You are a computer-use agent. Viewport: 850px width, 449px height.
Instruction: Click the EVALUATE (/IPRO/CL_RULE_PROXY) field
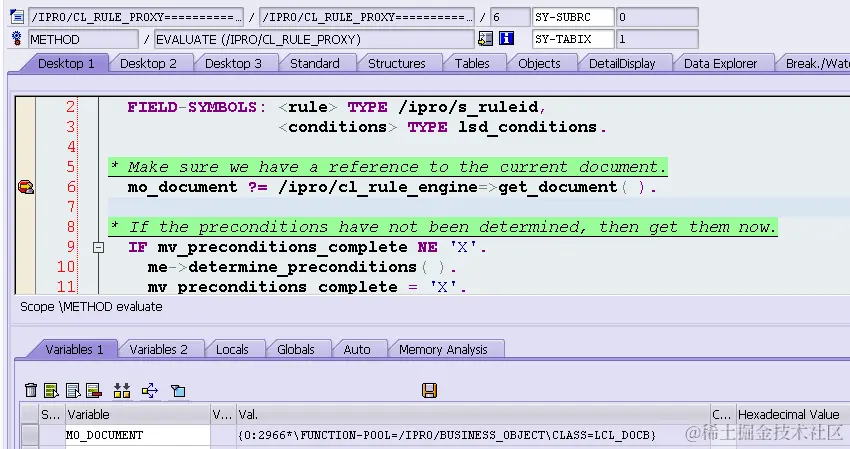pos(314,40)
